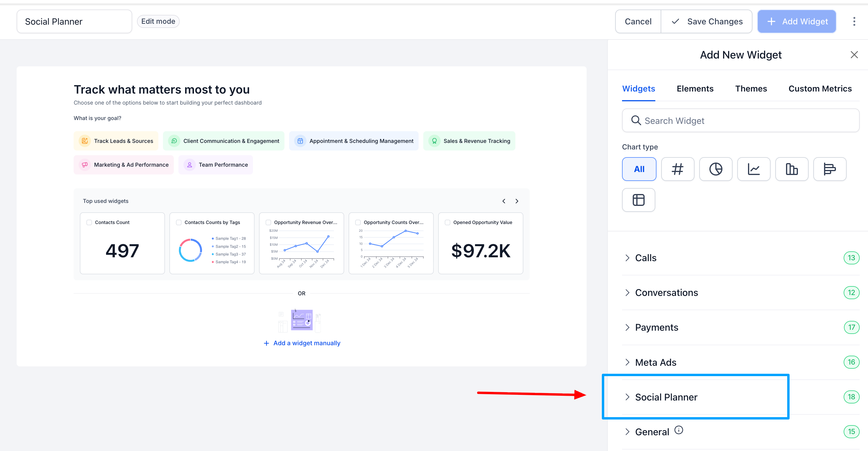Expand the Payments widget category
This screenshot has width=868, height=451.
click(x=656, y=327)
